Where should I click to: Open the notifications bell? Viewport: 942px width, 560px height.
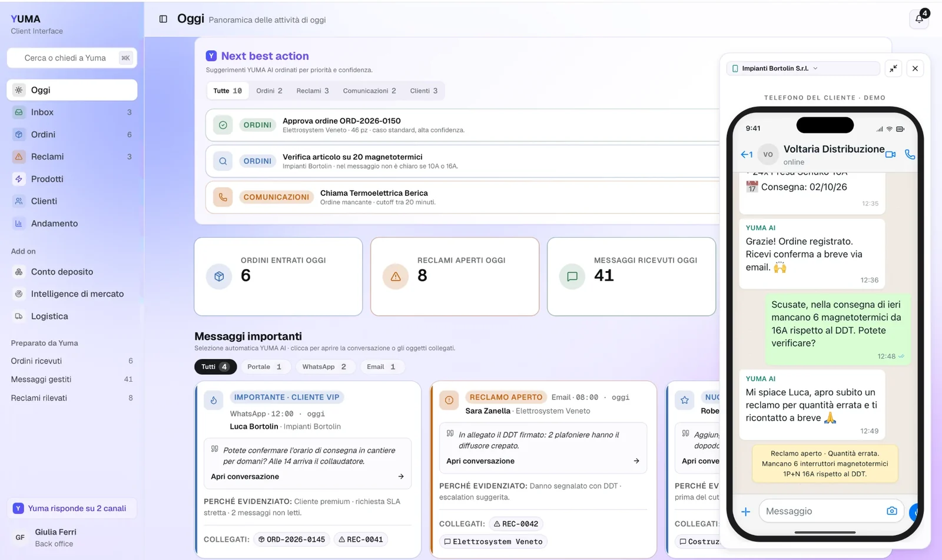pyautogui.click(x=919, y=19)
